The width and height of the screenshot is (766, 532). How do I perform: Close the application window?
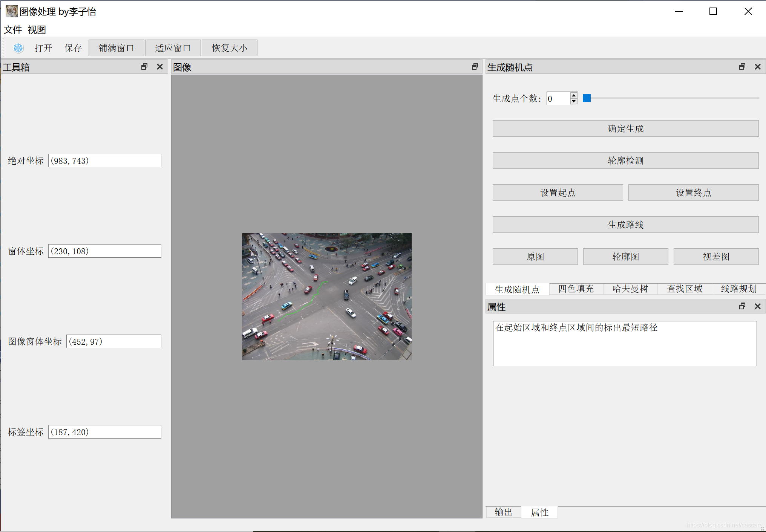tap(748, 11)
